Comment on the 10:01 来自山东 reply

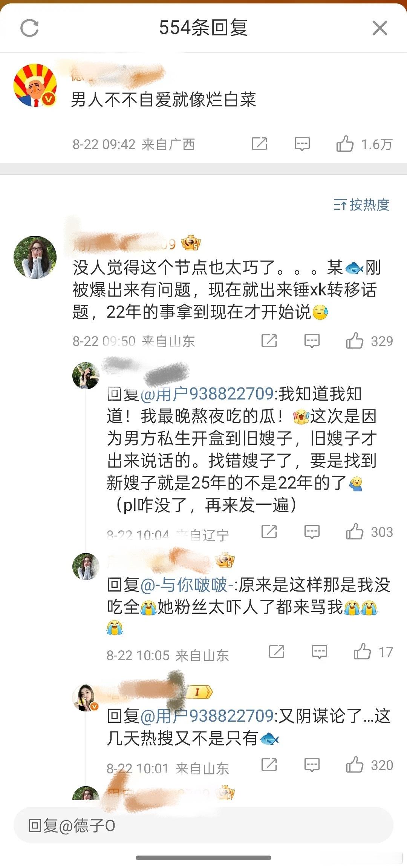(312, 765)
